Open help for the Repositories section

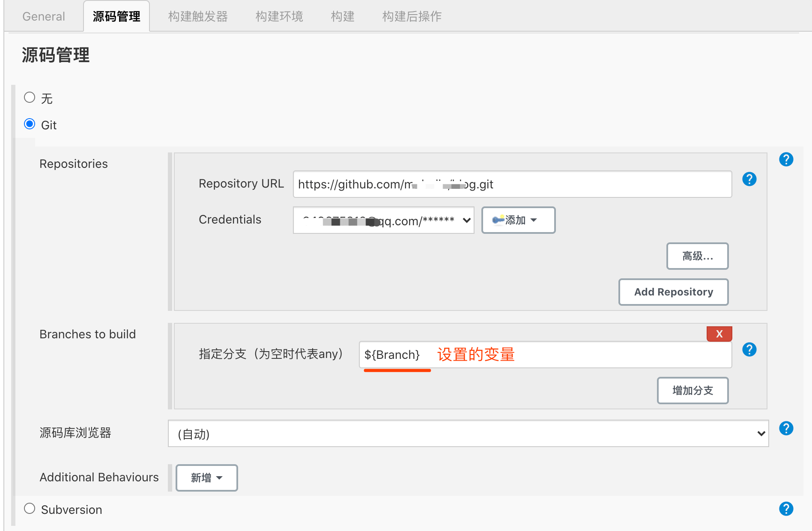(x=786, y=159)
